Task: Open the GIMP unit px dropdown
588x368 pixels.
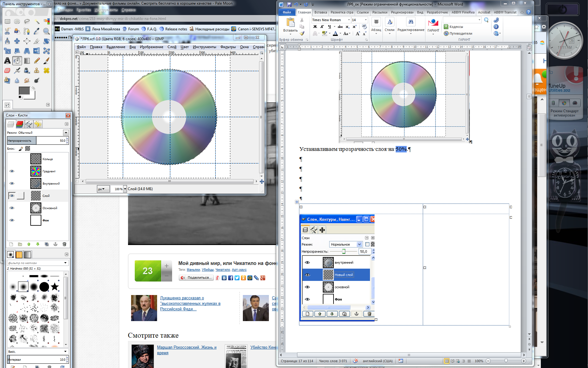Action: 103,189
